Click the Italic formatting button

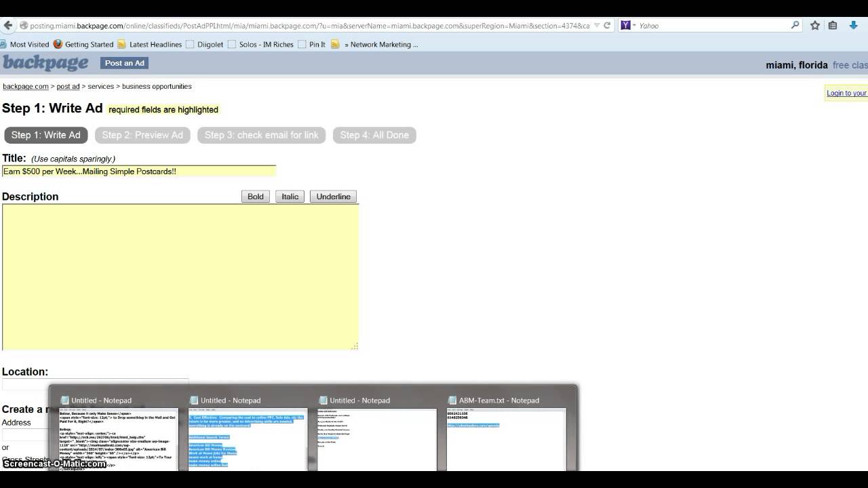pos(290,197)
